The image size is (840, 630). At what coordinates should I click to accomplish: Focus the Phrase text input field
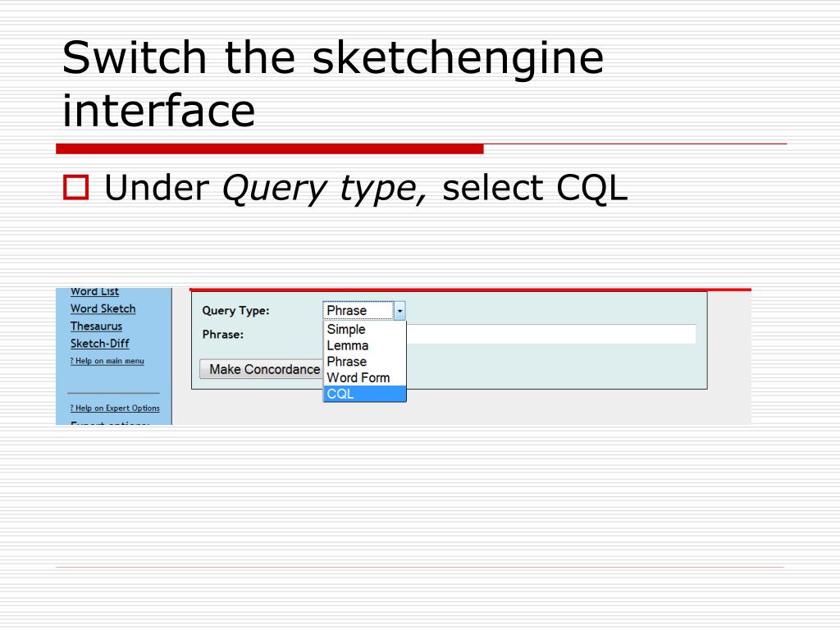pyautogui.click(x=551, y=334)
